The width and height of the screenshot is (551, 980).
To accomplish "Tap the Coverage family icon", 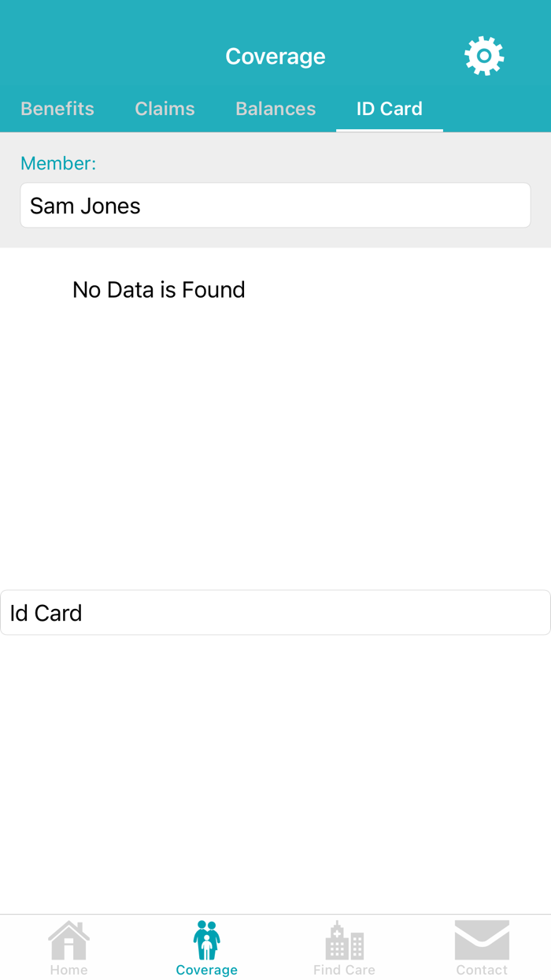I will pos(206,941).
